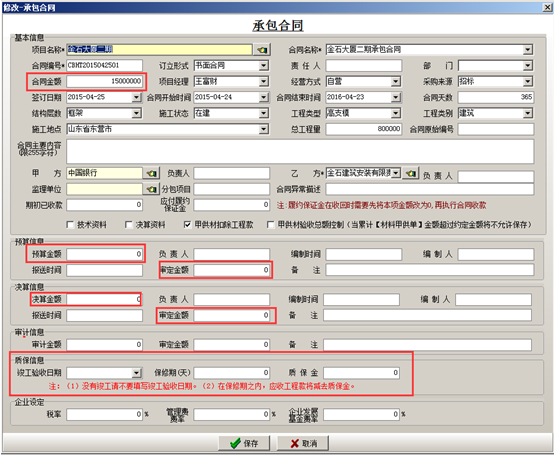The width and height of the screenshot is (554, 456).
Task: Click lookup icon beside 项目名称 field
Action: (x=262, y=50)
